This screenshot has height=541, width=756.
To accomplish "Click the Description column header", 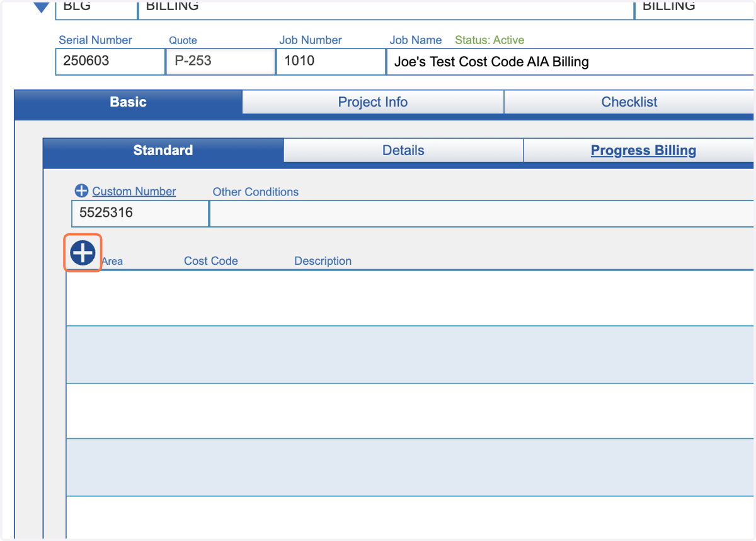I will pyautogui.click(x=323, y=261).
